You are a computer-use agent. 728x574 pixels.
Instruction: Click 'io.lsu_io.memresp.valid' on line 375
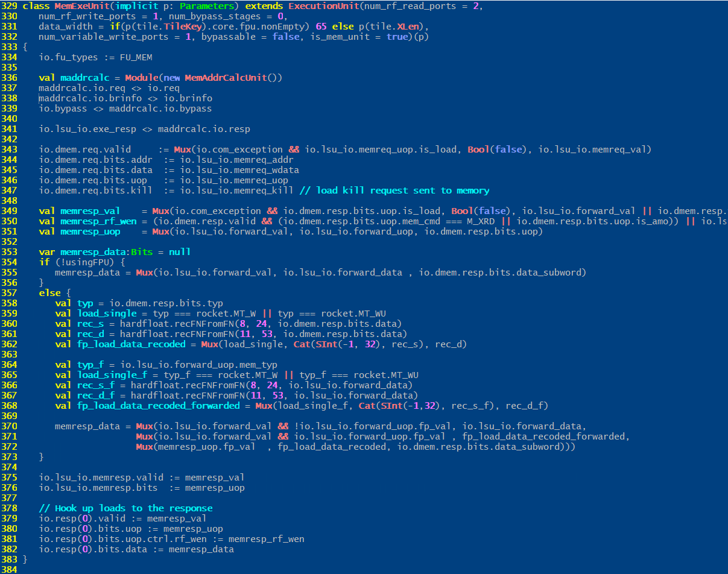tap(101, 478)
